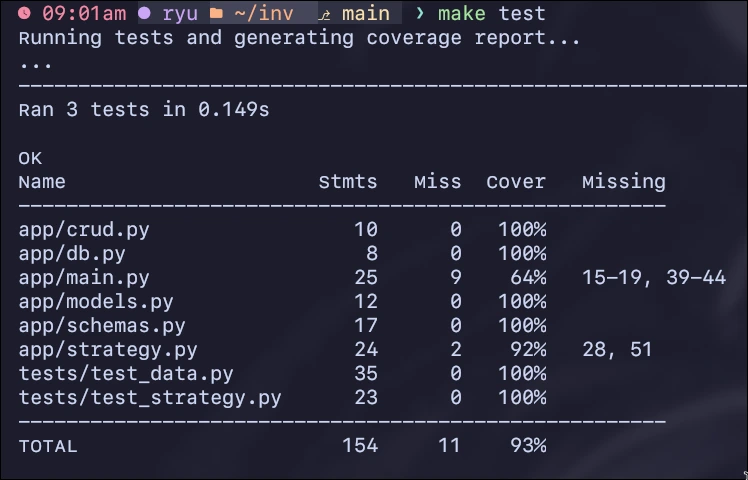Viewport: 748px width, 480px height.
Task: Click the three progress dots line
Action: [36, 65]
